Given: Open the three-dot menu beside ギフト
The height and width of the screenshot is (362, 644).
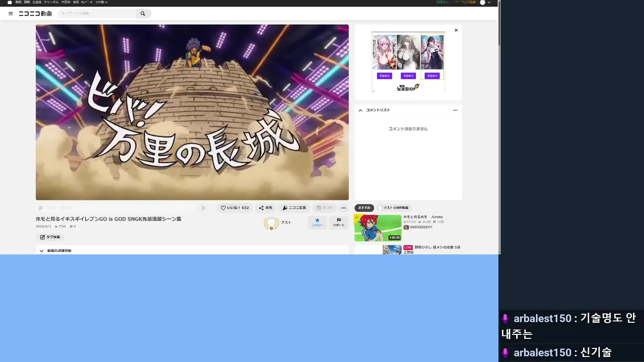Looking at the screenshot, I should pos(344,208).
